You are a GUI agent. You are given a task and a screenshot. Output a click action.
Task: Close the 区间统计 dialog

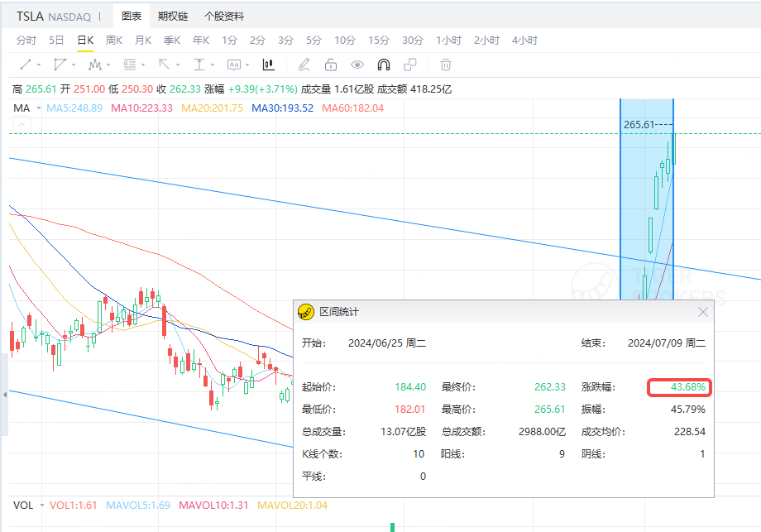[x=703, y=312]
